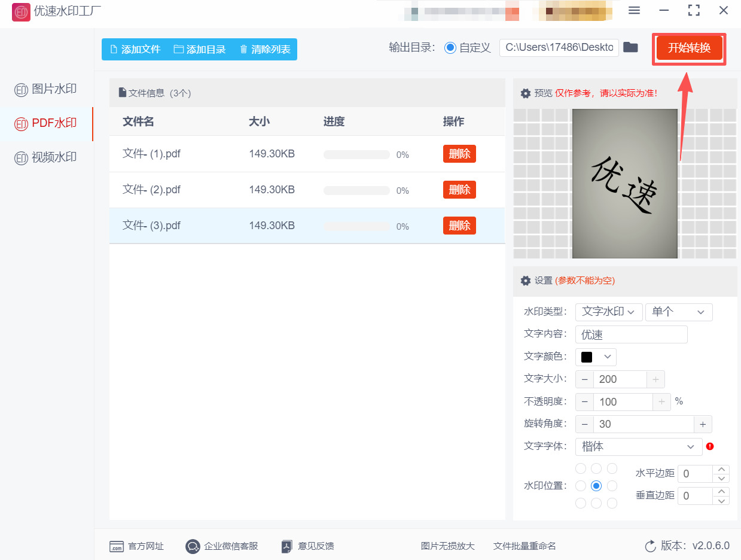Click the file icon next to 文件信息

[123, 93]
